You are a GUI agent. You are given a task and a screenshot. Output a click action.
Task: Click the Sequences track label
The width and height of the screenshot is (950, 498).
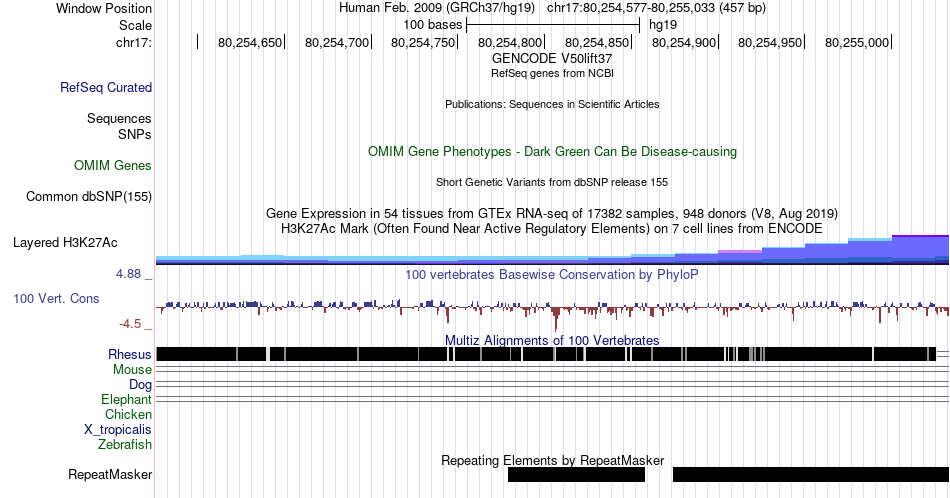pos(119,118)
